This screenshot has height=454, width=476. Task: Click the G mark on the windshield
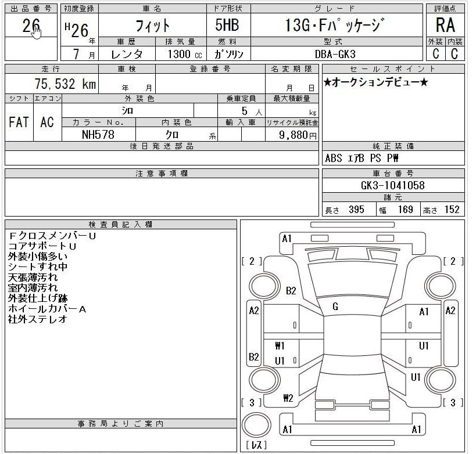[x=335, y=307]
